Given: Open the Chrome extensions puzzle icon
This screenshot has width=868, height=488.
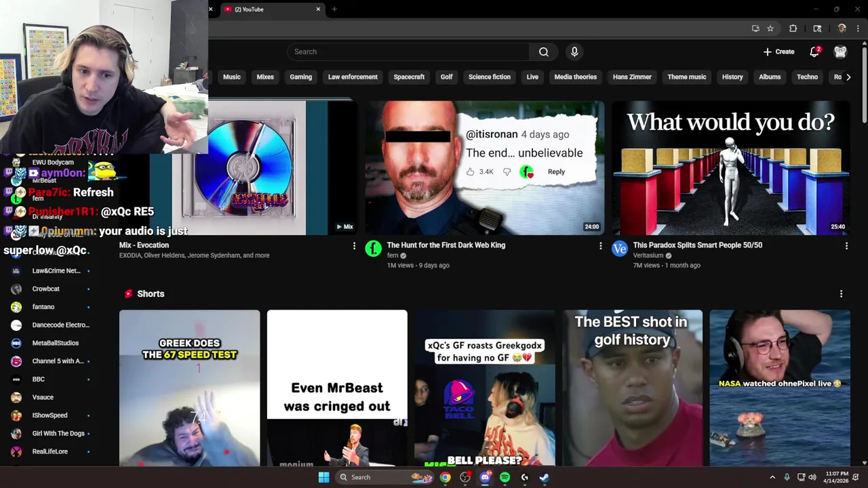Looking at the screenshot, I should click(793, 28).
